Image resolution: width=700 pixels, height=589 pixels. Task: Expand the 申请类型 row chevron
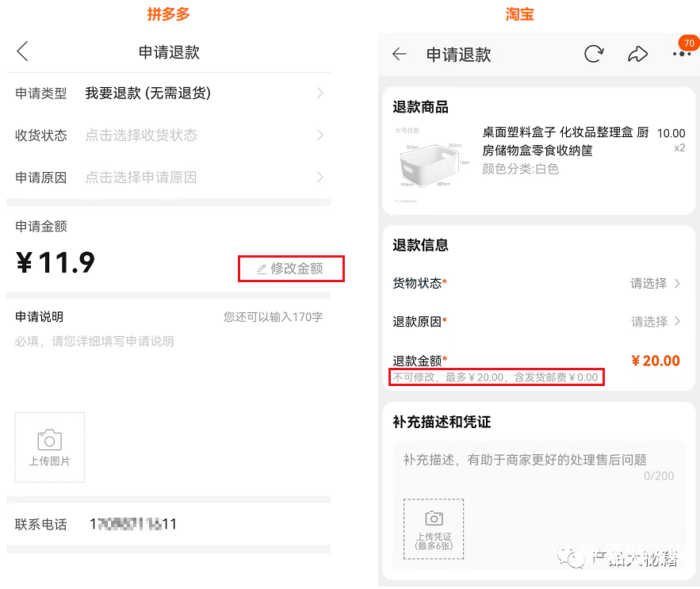[x=319, y=94]
